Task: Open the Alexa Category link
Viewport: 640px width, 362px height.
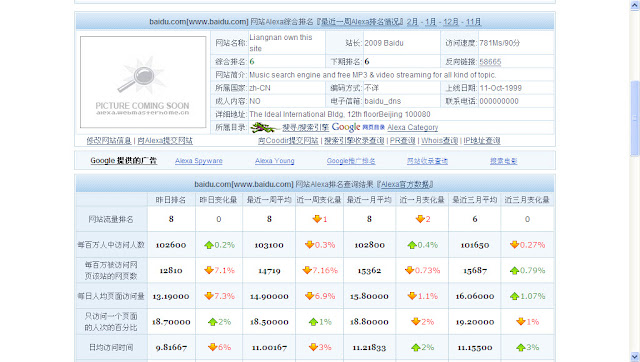Action: tap(413, 128)
